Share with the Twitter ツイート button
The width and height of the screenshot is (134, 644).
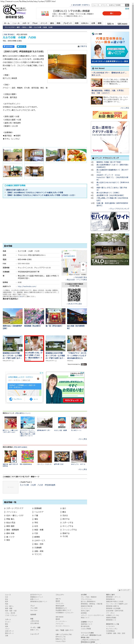(21, 47)
